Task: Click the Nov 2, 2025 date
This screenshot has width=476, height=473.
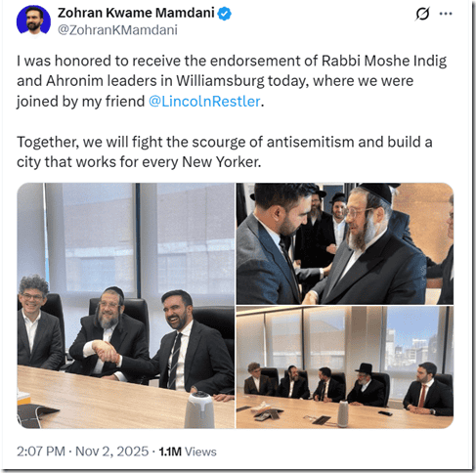Action: pos(111,451)
